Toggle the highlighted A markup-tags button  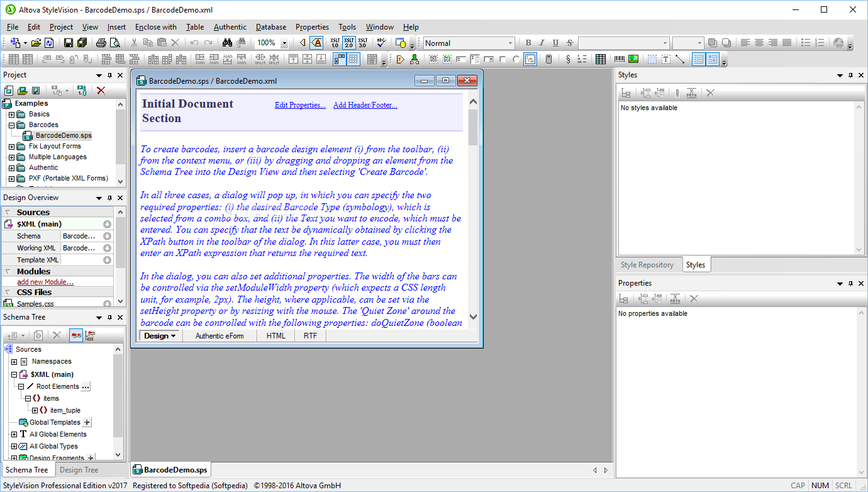point(317,43)
